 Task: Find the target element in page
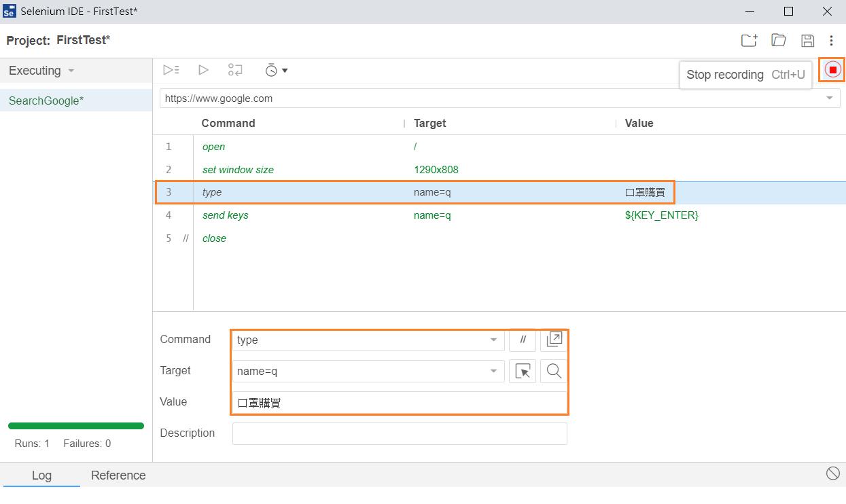tap(554, 371)
